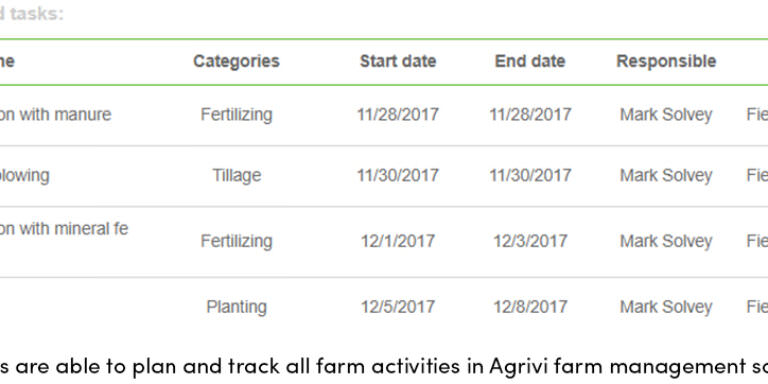Open Mark Solvey in the Tillage row
This screenshot has width=768, height=384.
coord(666,175)
